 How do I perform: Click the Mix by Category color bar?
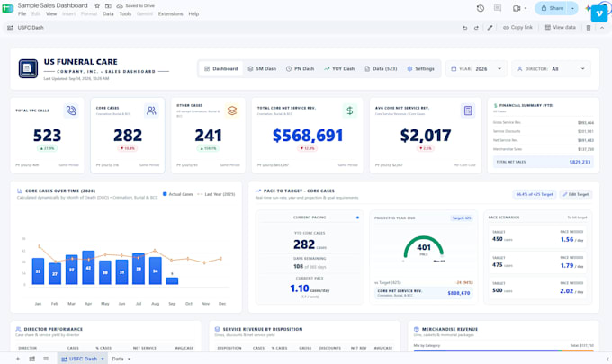503,351
